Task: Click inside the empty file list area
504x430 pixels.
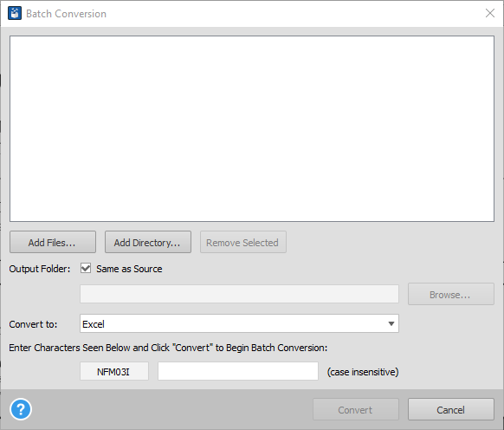Action: tap(252, 129)
